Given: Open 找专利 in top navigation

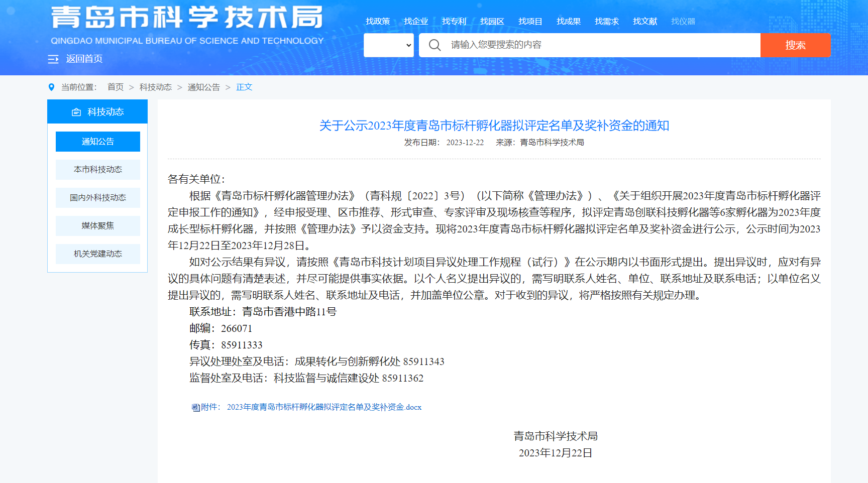Looking at the screenshot, I should 454,21.
